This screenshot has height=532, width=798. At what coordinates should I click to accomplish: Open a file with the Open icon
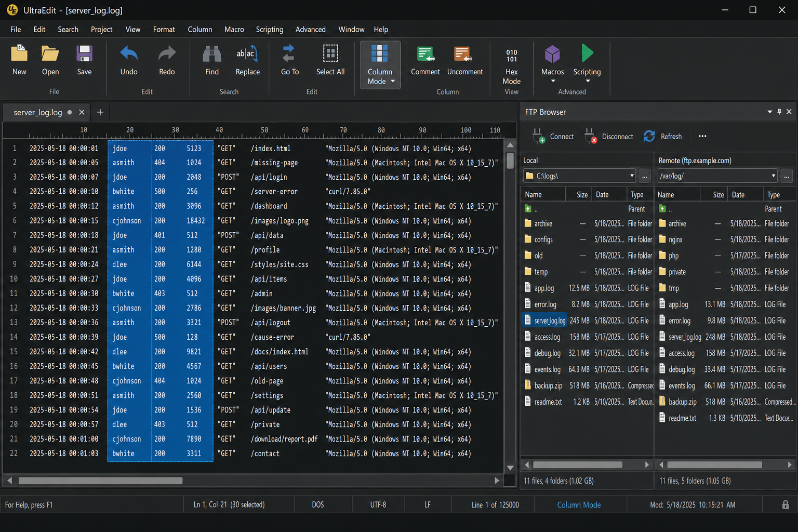coord(50,54)
